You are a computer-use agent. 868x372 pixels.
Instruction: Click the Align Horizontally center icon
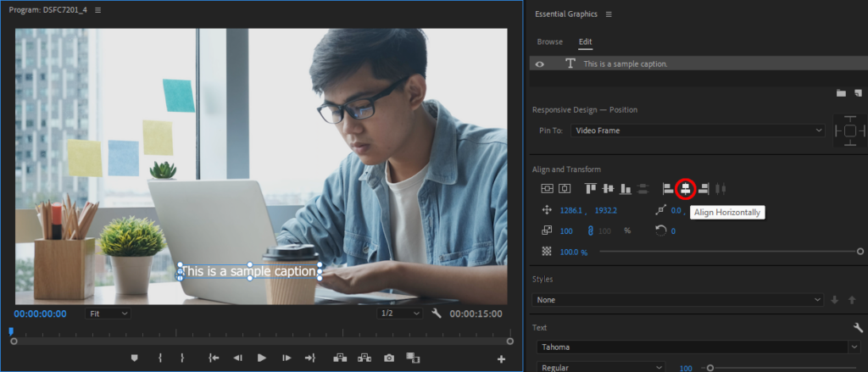tap(686, 188)
